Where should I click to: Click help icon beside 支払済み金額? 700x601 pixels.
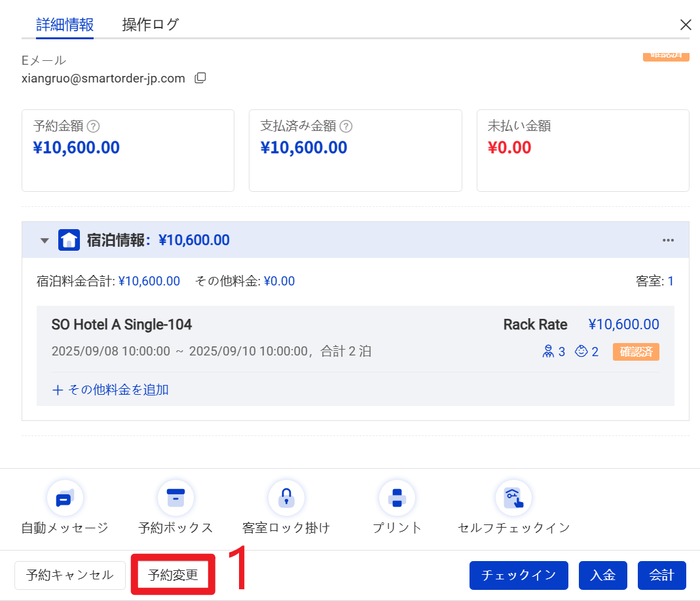346,126
